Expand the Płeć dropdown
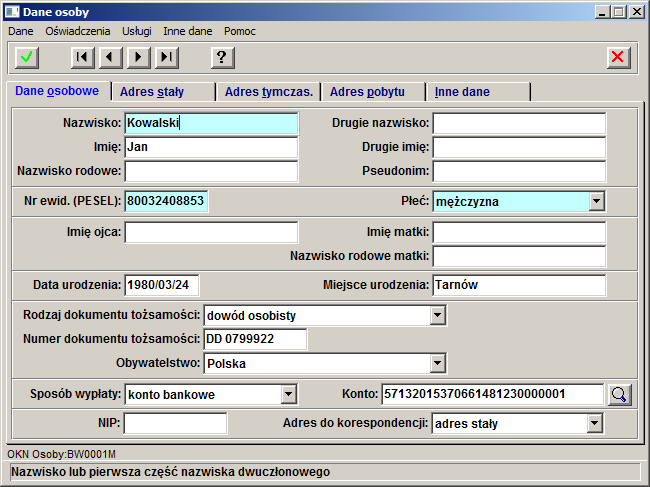650x487 pixels. pos(596,201)
